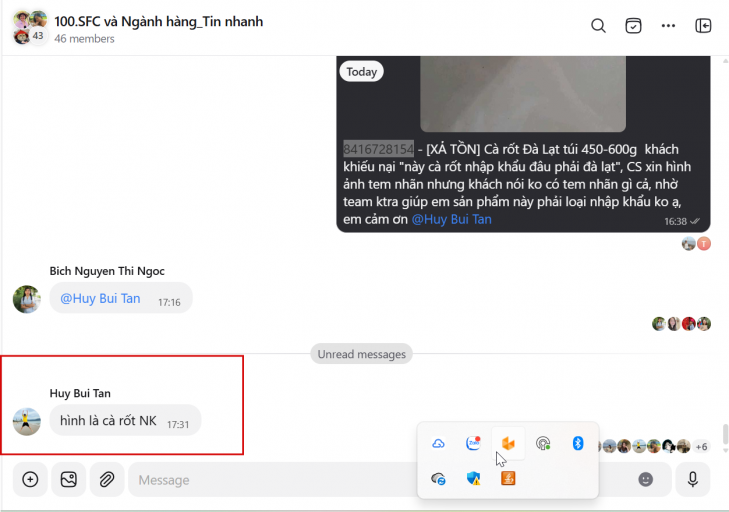The height and width of the screenshot is (512, 729).
Task: Click the scrollbar up arrow
Action: coord(725,61)
